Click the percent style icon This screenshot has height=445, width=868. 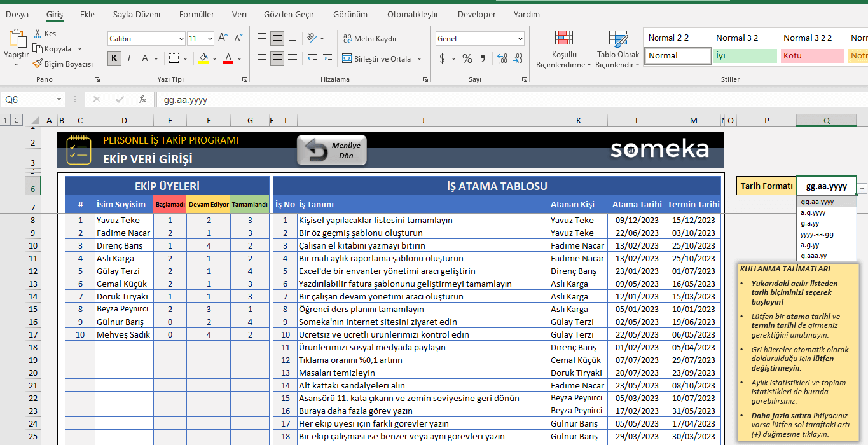tap(467, 58)
